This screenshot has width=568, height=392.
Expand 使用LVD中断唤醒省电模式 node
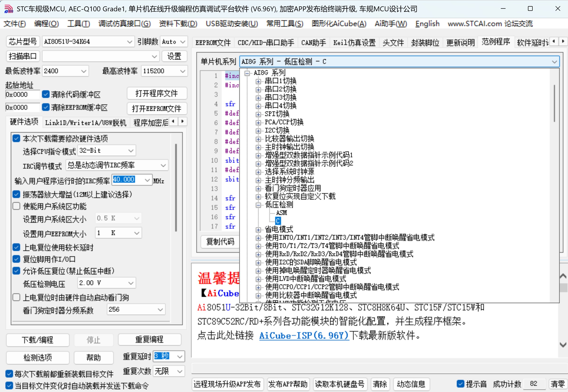pos(258,279)
